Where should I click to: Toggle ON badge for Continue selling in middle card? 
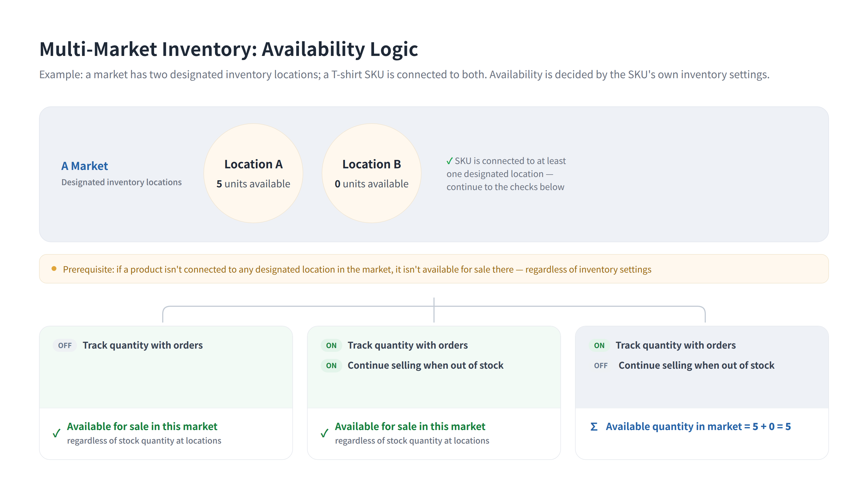pyautogui.click(x=331, y=366)
